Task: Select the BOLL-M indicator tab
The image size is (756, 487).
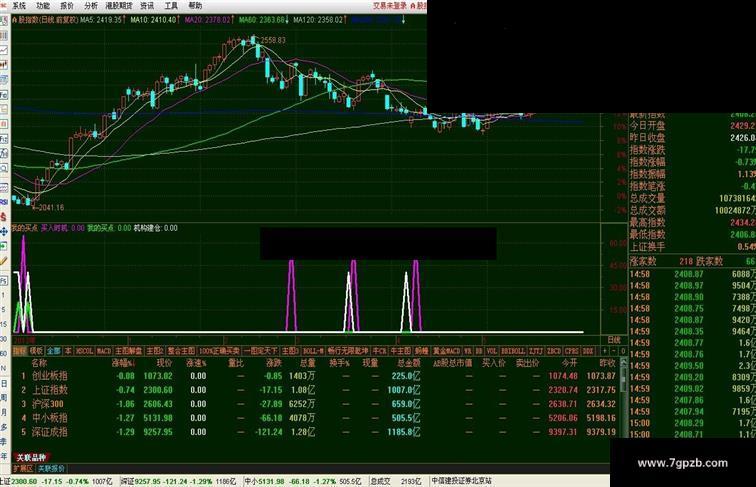Action: (313, 351)
